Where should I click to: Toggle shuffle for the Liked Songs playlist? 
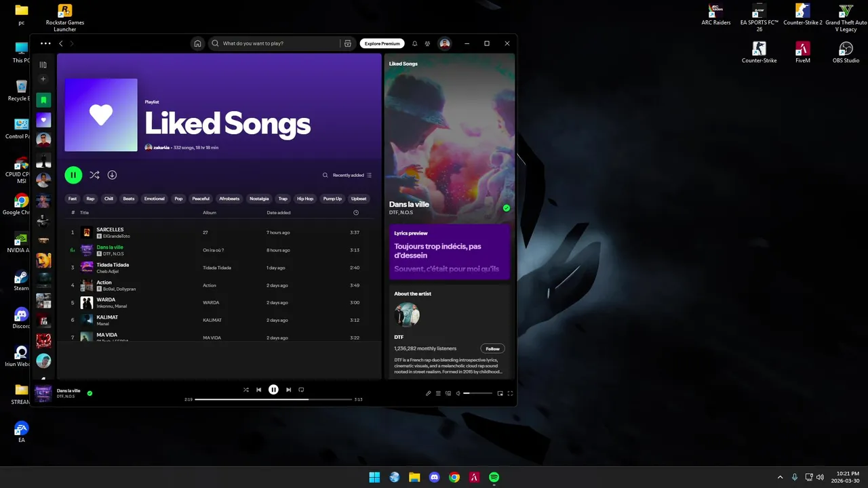[94, 175]
